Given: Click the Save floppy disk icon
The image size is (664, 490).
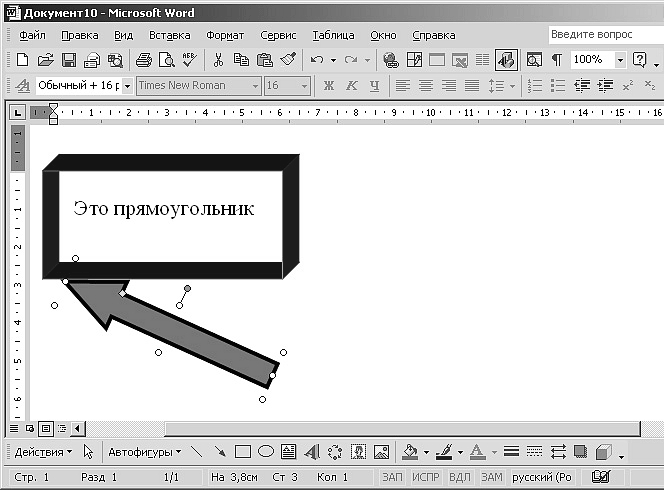Looking at the screenshot, I should point(69,60).
